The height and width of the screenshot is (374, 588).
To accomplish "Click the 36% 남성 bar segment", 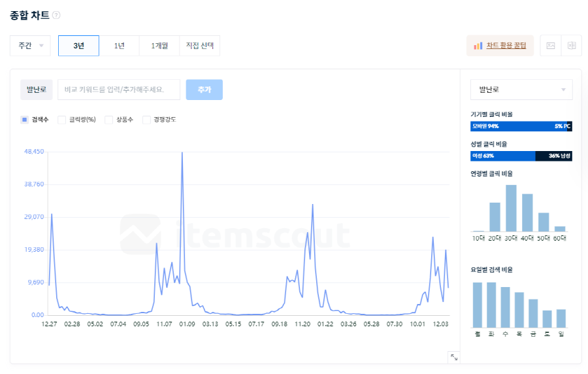I will tap(554, 156).
